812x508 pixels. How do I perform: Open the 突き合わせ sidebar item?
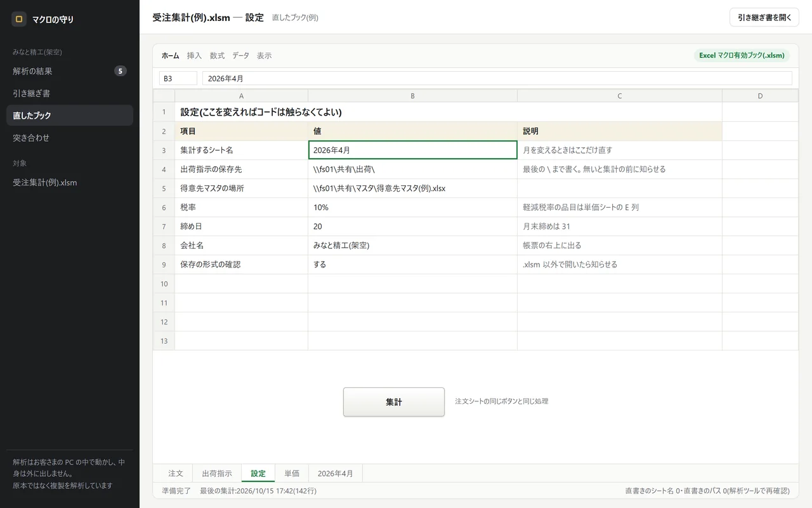(70, 138)
